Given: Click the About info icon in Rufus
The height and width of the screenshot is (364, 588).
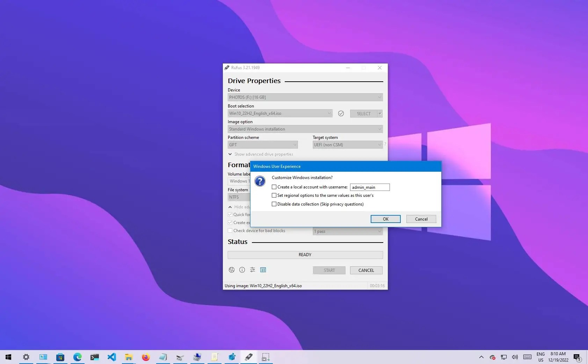Looking at the screenshot, I should coord(242,270).
